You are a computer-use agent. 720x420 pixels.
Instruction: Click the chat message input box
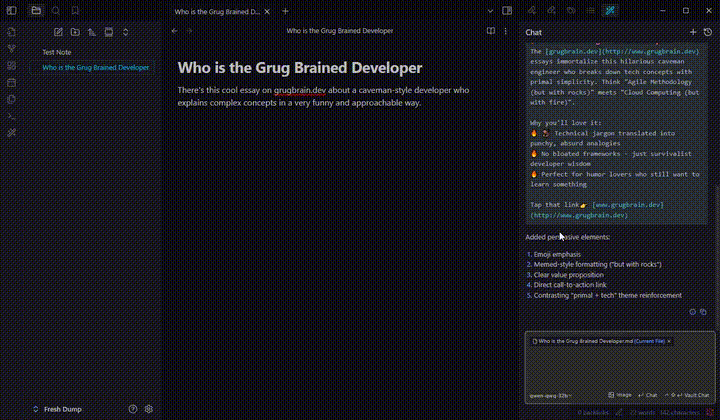point(620,368)
